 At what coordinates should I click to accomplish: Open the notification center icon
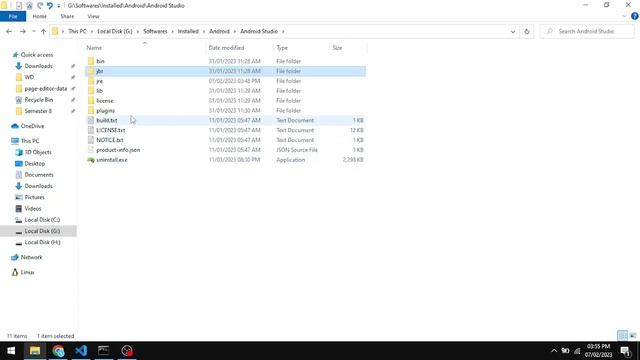coord(626,351)
